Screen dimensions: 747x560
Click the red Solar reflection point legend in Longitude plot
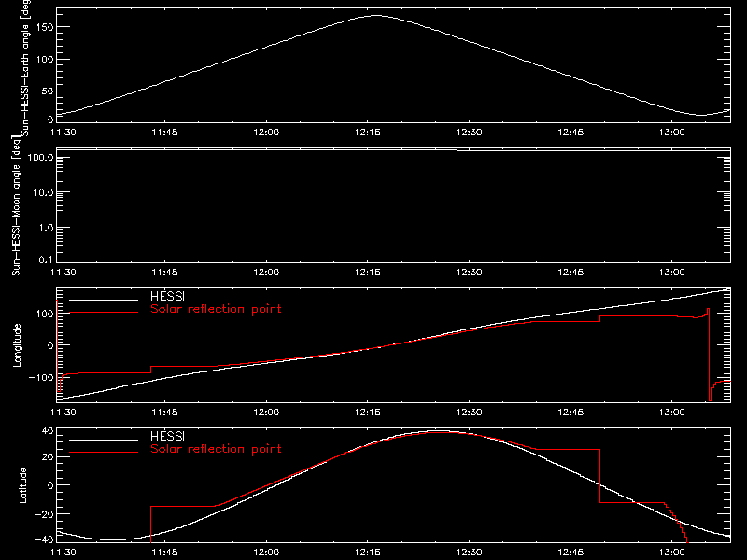pyautogui.click(x=216, y=309)
